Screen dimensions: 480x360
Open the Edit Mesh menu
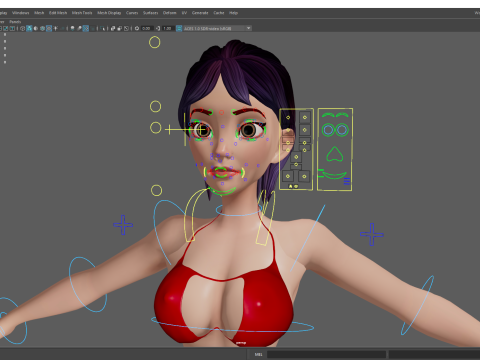[x=58, y=13]
